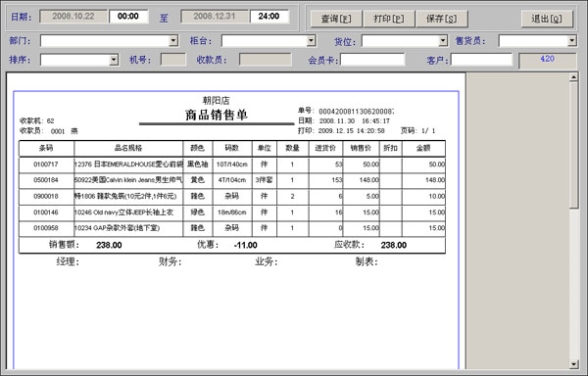The width and height of the screenshot is (588, 376).
Task: Open the 排序 sort order dropdown
Action: click(114, 60)
